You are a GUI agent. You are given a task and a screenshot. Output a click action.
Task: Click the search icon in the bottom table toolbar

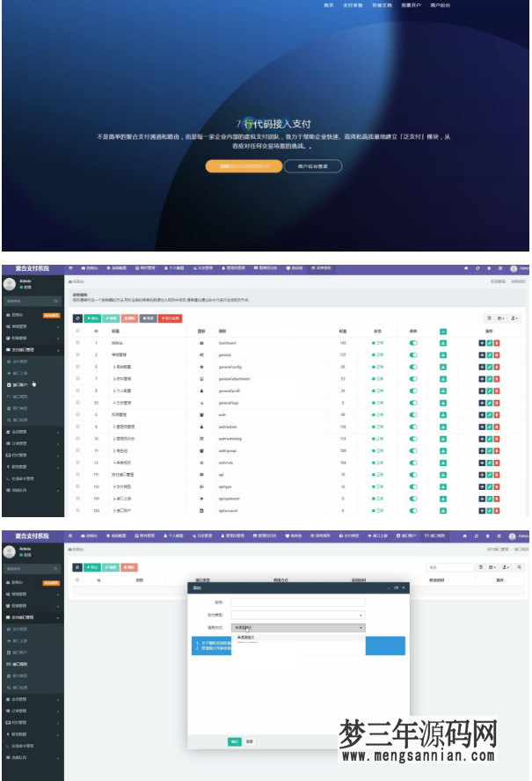pos(520,567)
